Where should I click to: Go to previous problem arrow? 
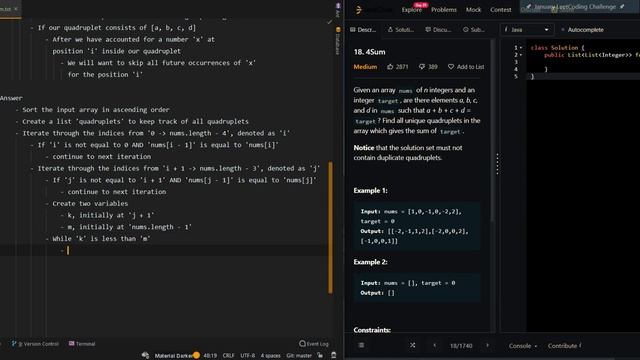(x=435, y=345)
